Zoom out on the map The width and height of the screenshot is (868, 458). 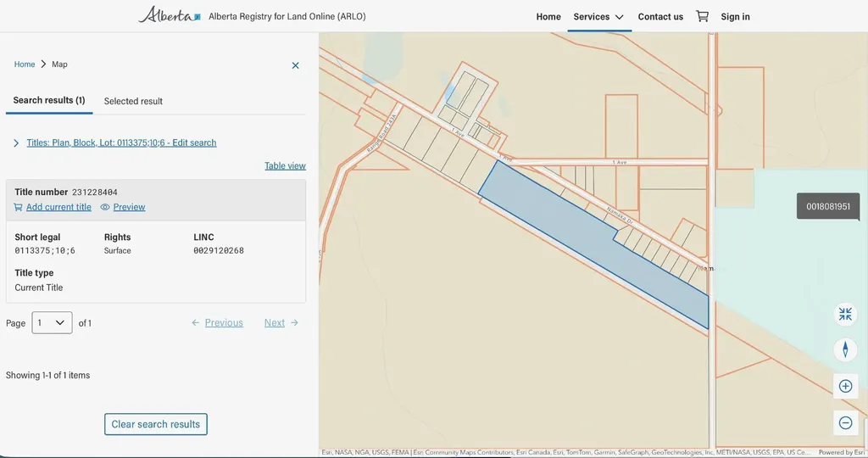[x=845, y=423]
